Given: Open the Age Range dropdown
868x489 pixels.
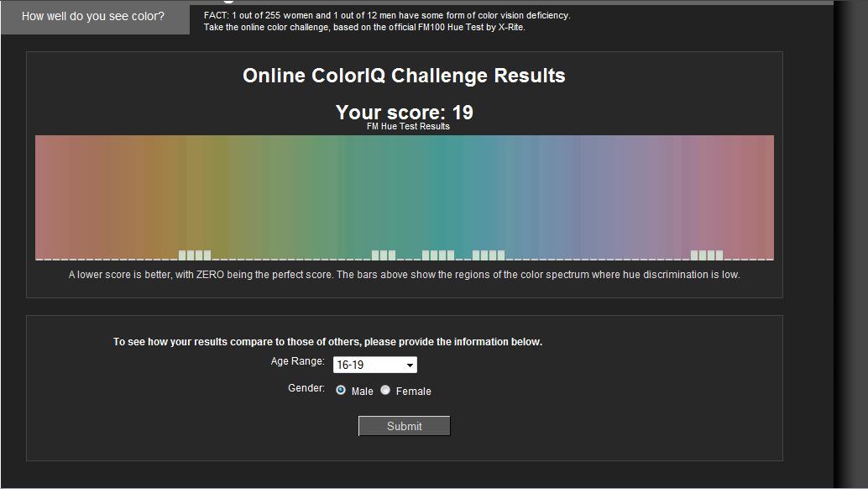Looking at the screenshot, I should point(374,365).
